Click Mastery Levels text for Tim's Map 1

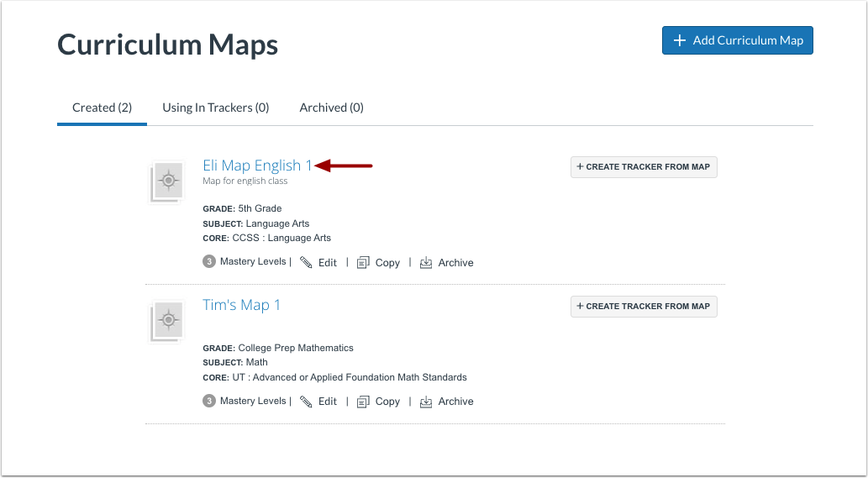(x=253, y=401)
